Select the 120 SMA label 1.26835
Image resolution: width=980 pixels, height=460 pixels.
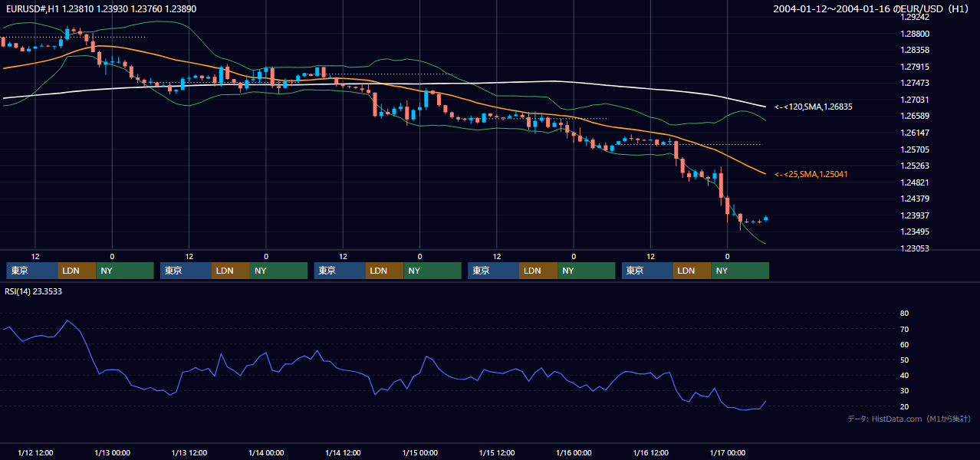coord(814,107)
